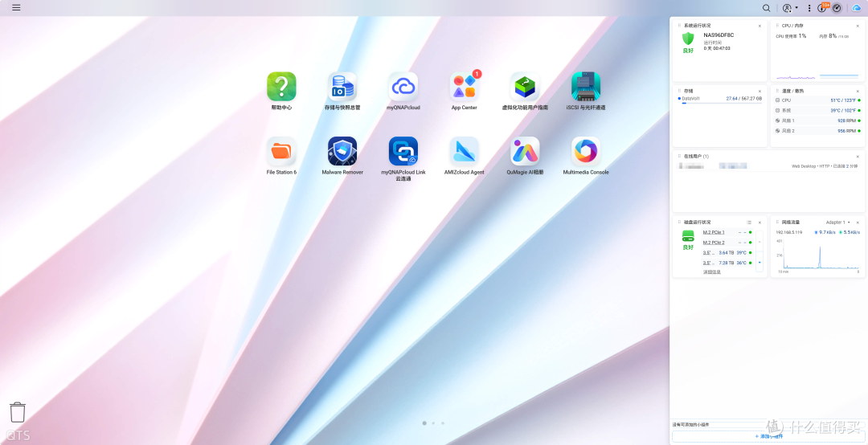Click disk list scroll up arrow
The width and height of the screenshot is (868, 445).
tap(759, 242)
